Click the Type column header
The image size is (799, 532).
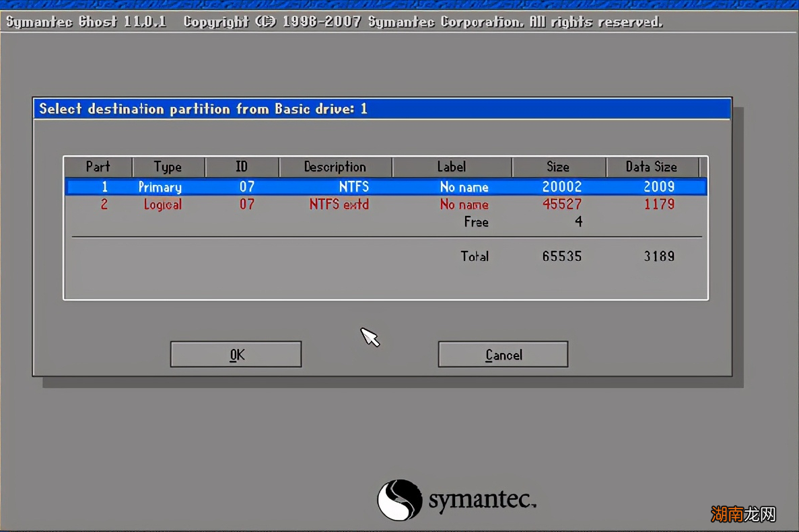click(x=168, y=167)
